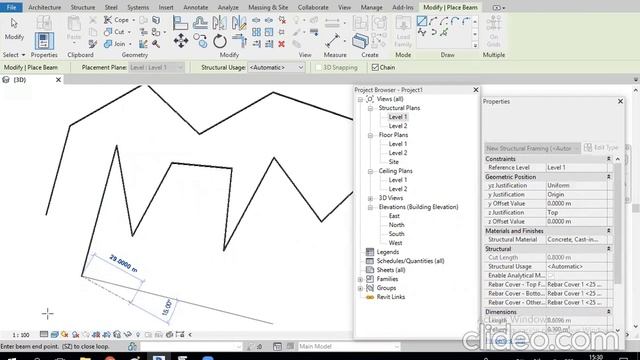The width and height of the screenshot is (640, 360).
Task: Open the type selector New Structural Framing dropdown
Action: [x=532, y=148]
